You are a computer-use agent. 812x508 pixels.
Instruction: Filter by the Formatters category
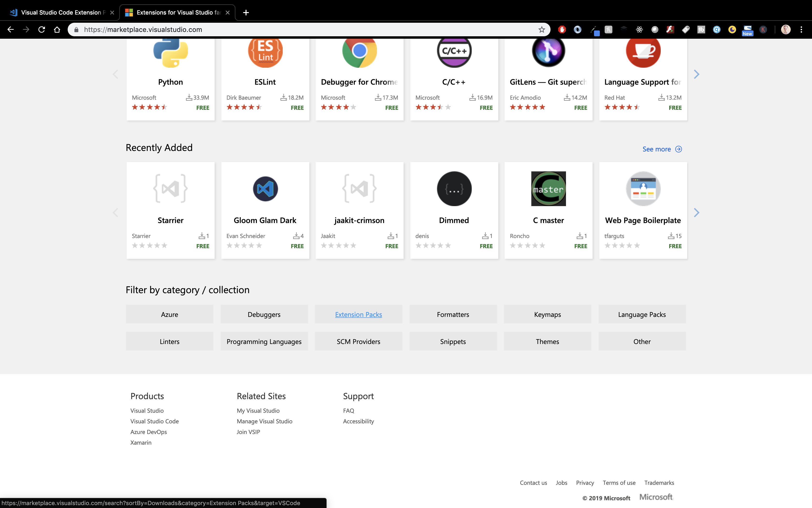click(x=453, y=314)
